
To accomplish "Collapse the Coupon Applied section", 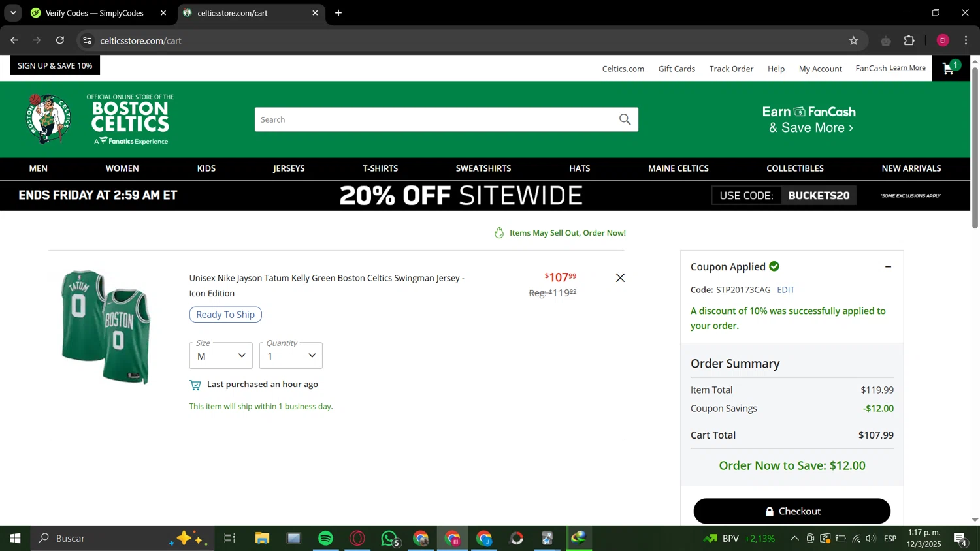I will pos(888,267).
